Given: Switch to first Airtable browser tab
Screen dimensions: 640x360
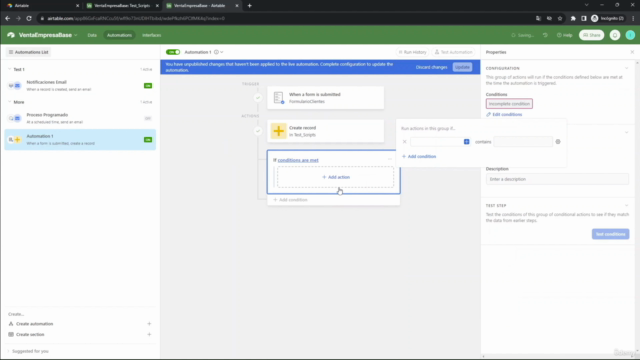Looking at the screenshot, I should pyautogui.click(x=42, y=6).
